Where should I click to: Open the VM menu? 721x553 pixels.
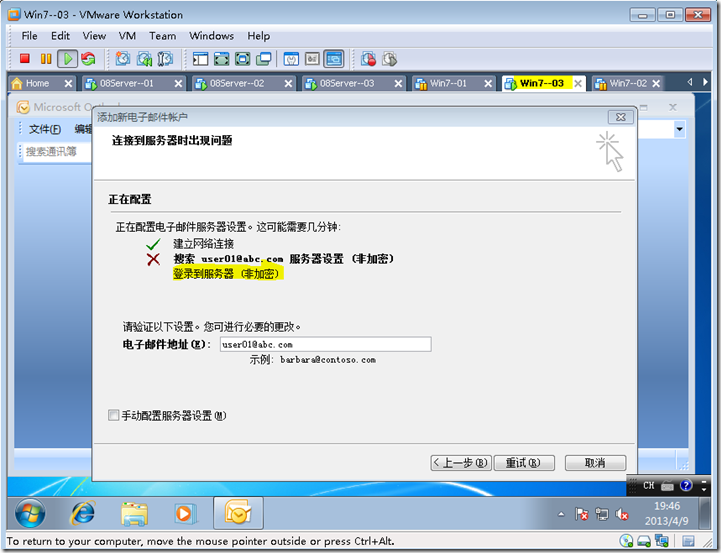coord(127,36)
